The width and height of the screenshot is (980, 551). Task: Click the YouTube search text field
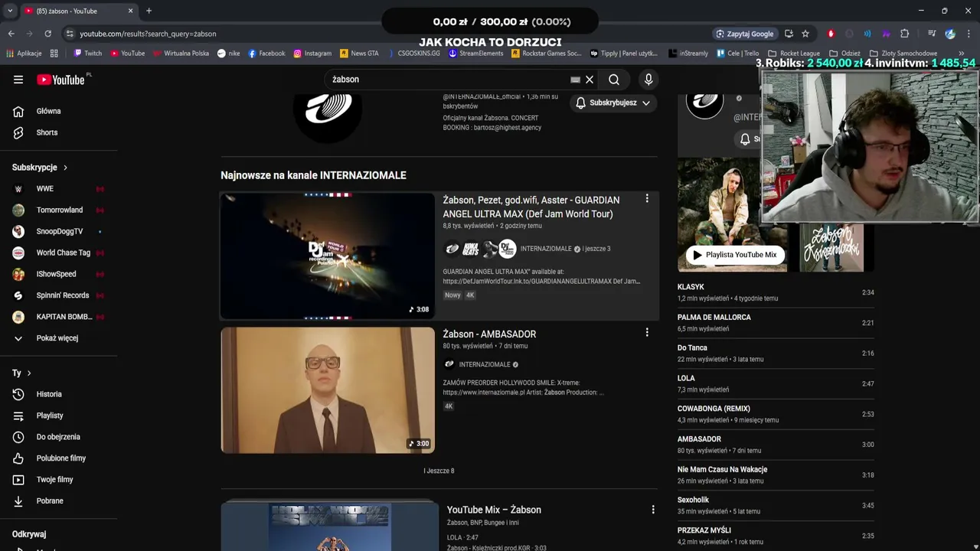coord(448,80)
